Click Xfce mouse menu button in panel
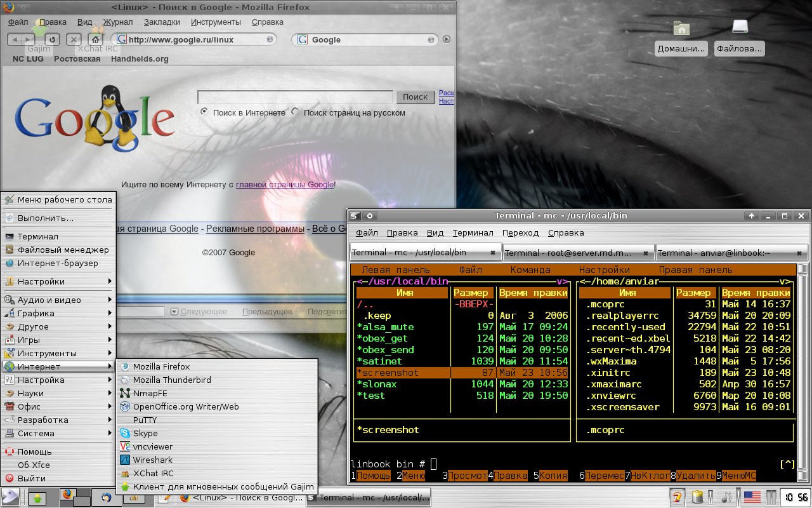 point(10,497)
